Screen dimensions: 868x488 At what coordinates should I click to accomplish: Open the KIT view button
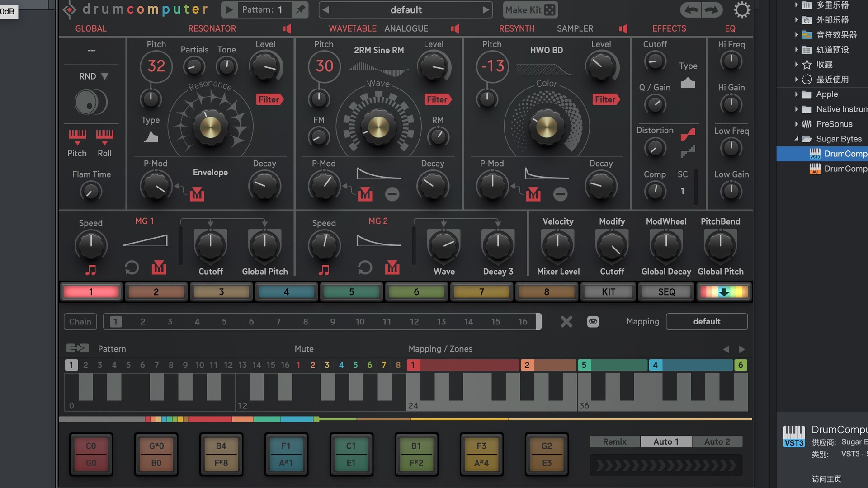point(608,292)
